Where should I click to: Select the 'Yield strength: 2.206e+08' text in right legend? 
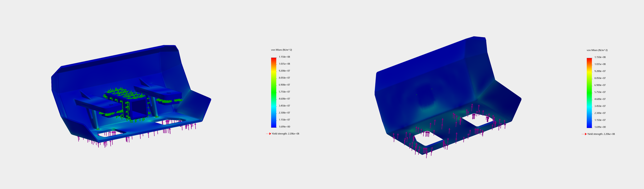click(601, 134)
